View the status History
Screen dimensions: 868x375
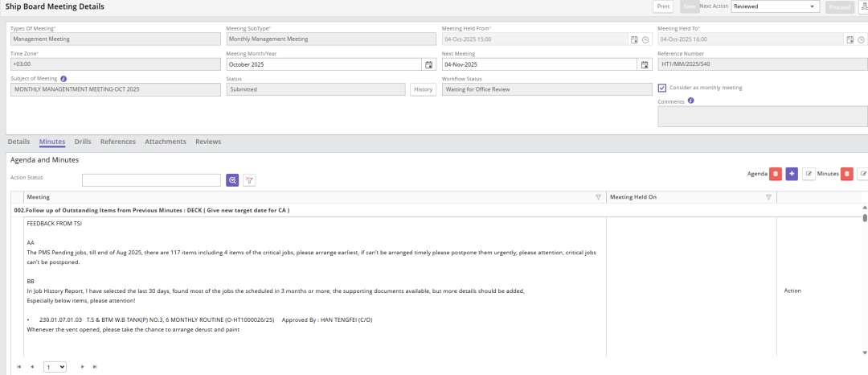point(423,89)
